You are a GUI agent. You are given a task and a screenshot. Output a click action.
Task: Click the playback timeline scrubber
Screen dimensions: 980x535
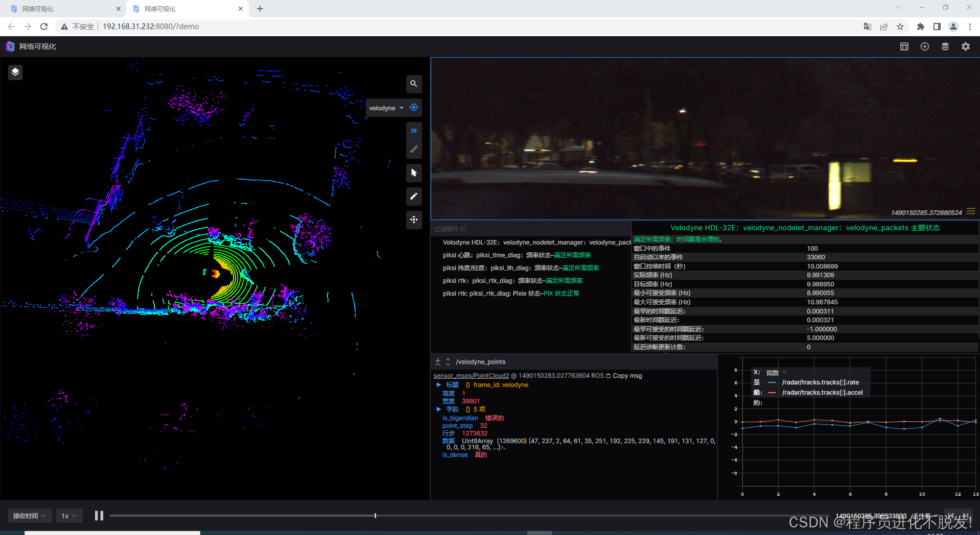coord(376,516)
